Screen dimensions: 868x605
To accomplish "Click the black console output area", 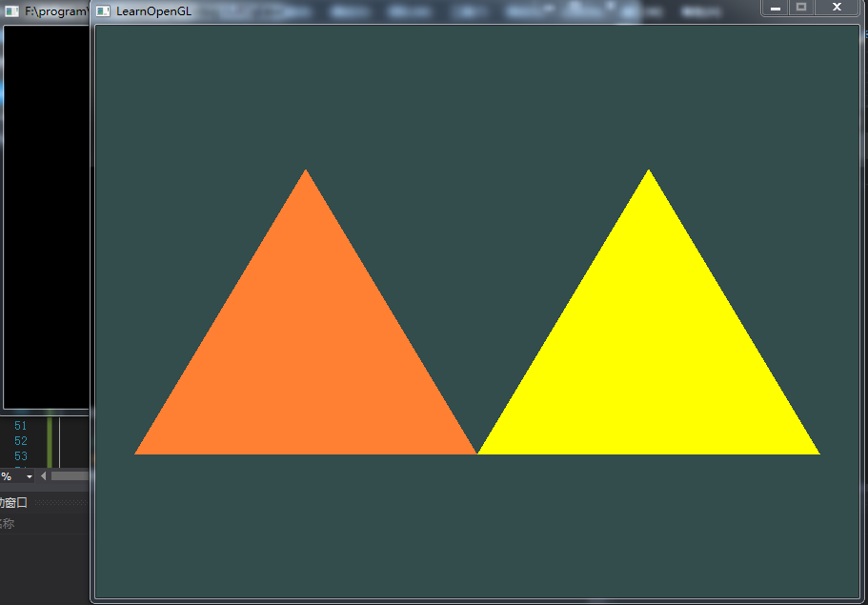I will [46, 210].
